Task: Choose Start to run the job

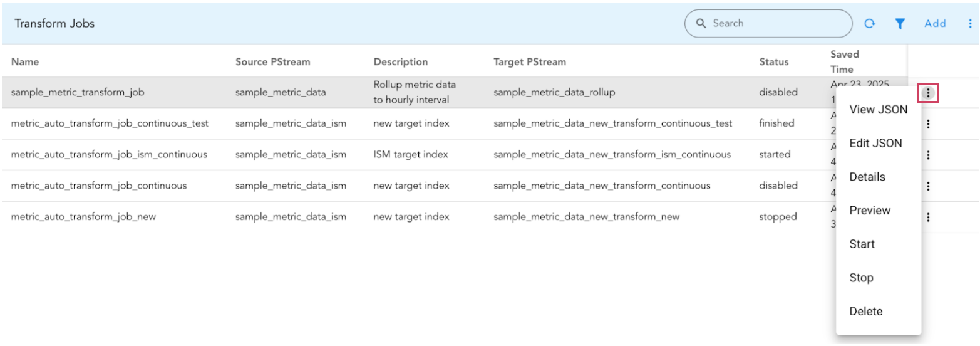Action: 862,244
